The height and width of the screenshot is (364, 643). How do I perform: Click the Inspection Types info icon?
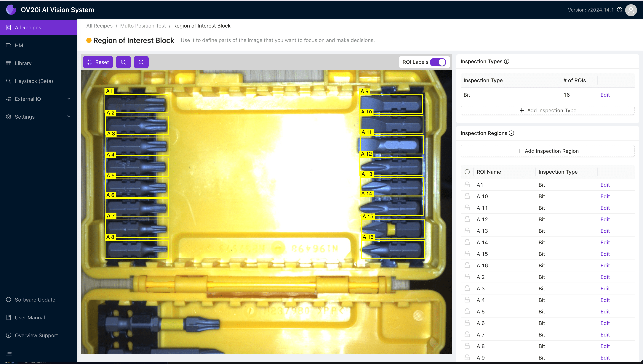(x=507, y=62)
